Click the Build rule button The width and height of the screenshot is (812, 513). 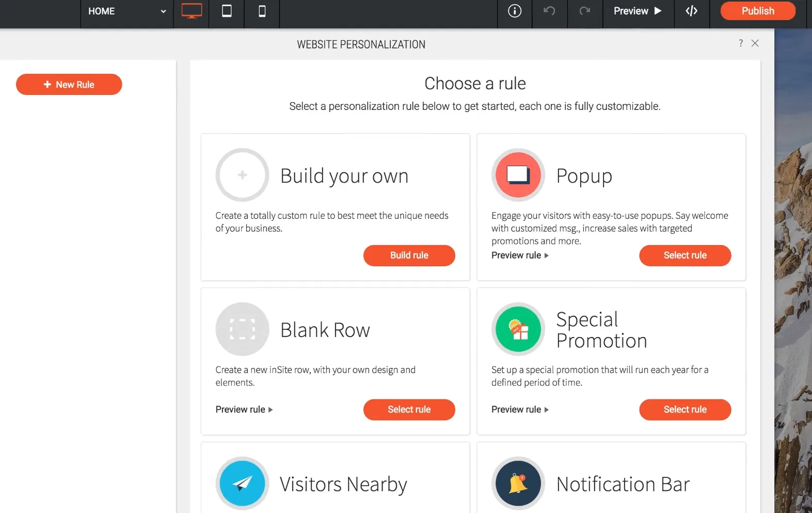coord(409,255)
